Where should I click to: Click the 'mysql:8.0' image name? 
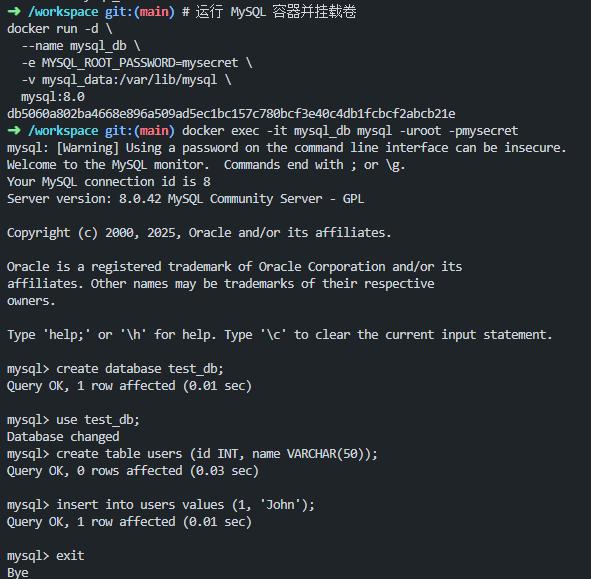(53, 97)
